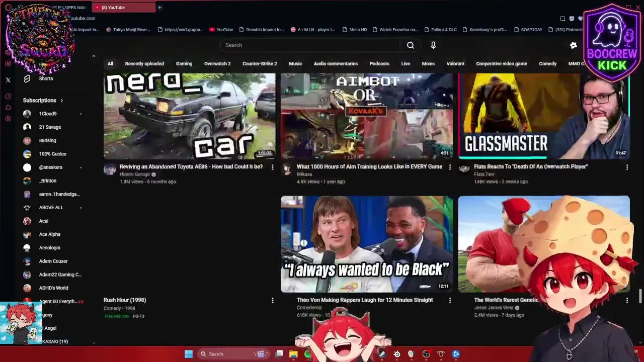Open the X (Twitter) icon in the Opera sidebar

[8, 80]
